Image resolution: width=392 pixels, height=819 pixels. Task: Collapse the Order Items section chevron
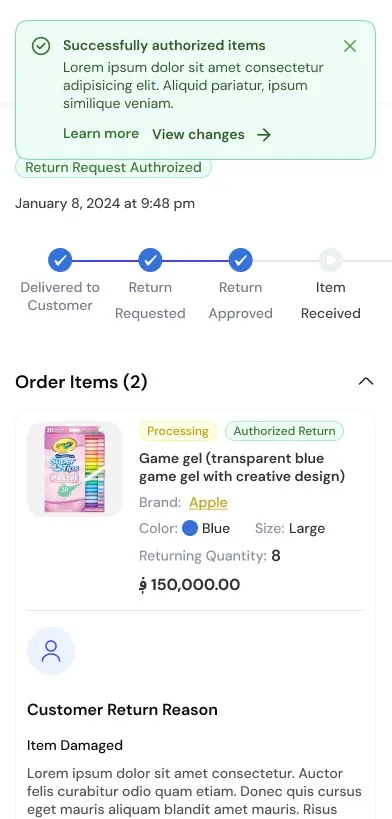click(x=366, y=382)
